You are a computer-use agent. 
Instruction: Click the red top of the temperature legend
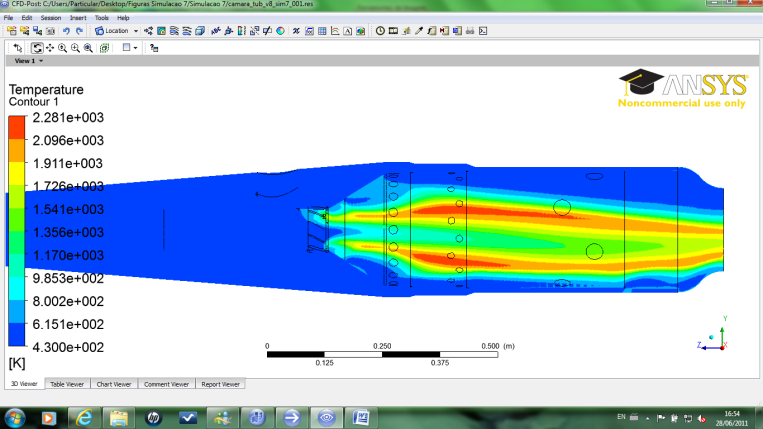17,127
